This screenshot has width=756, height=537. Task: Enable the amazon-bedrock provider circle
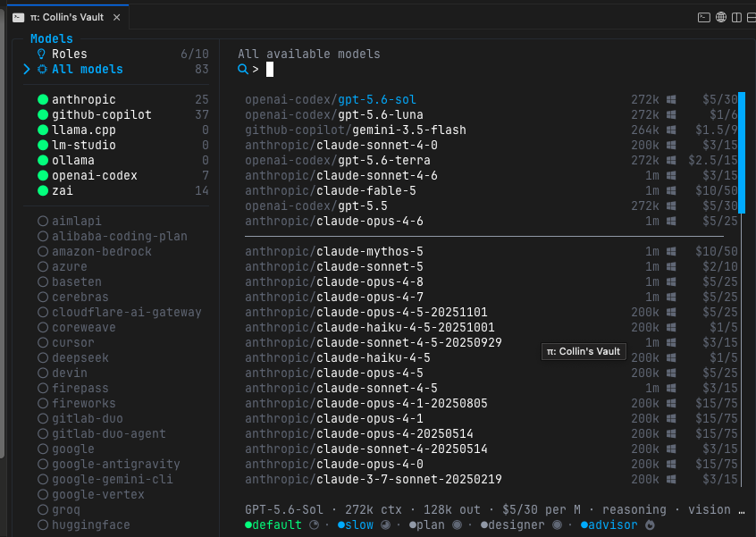pos(43,252)
